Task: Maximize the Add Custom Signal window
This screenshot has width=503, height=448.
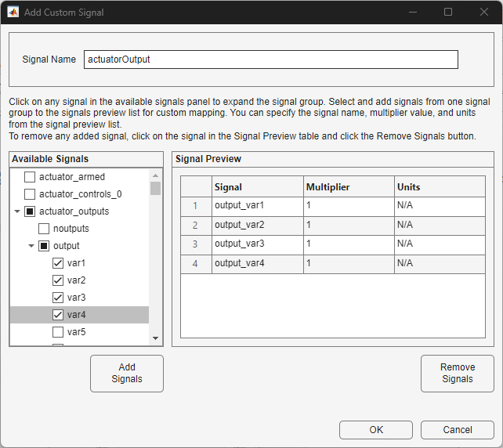Action: tap(448, 13)
